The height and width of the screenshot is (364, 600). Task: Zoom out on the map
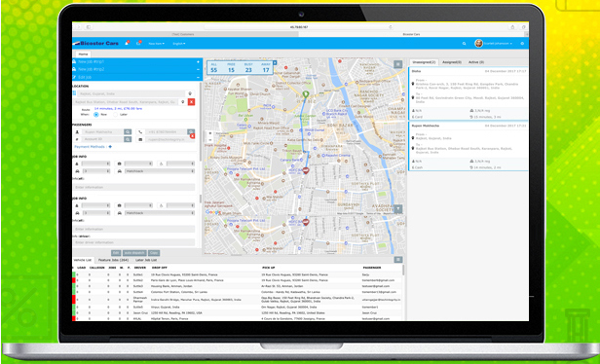click(210, 140)
